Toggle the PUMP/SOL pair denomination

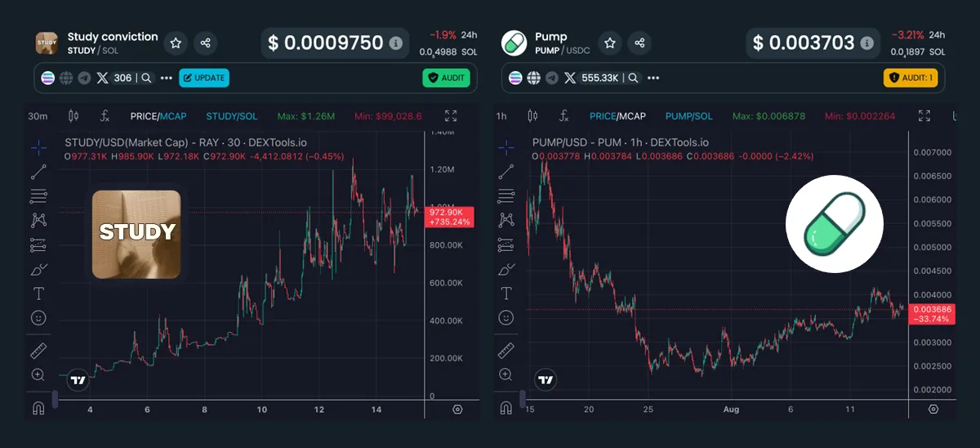click(689, 116)
